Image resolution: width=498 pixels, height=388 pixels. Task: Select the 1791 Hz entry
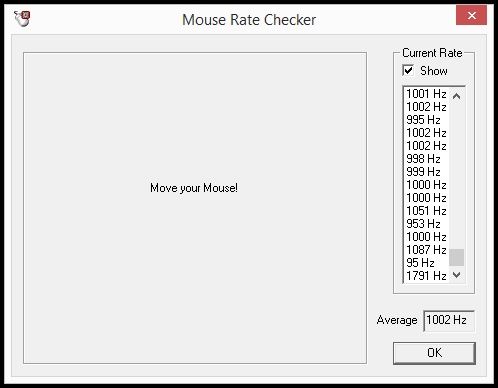tap(426, 276)
